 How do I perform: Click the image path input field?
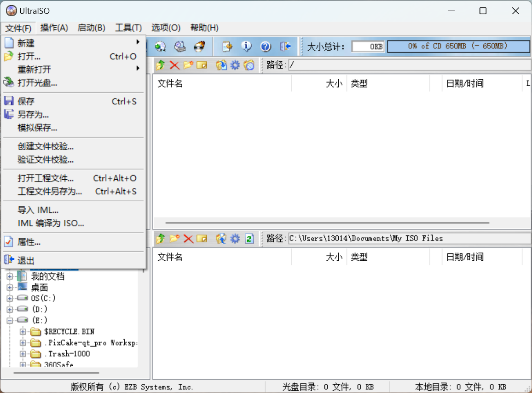410,65
